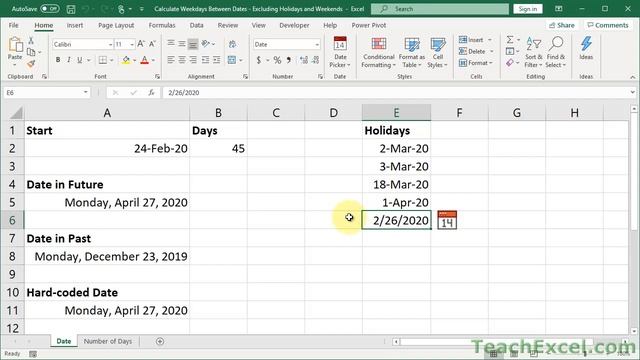Switch to the Developer tab
This screenshot has height=360, width=640.
pos(294,25)
